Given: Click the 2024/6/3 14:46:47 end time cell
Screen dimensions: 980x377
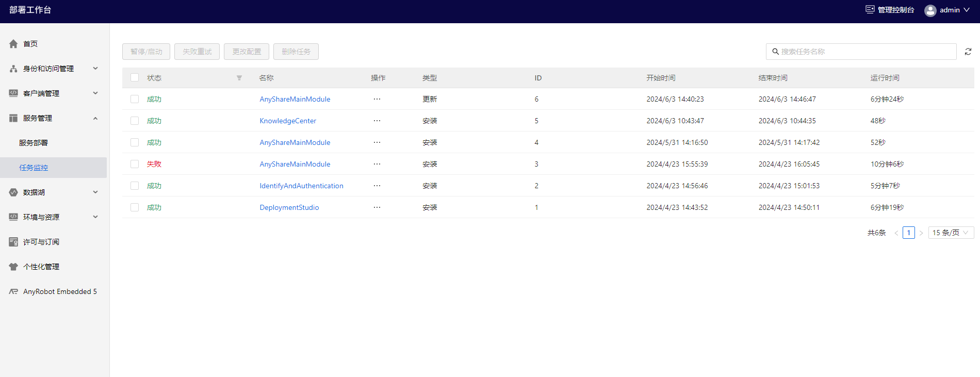Looking at the screenshot, I should 787,99.
